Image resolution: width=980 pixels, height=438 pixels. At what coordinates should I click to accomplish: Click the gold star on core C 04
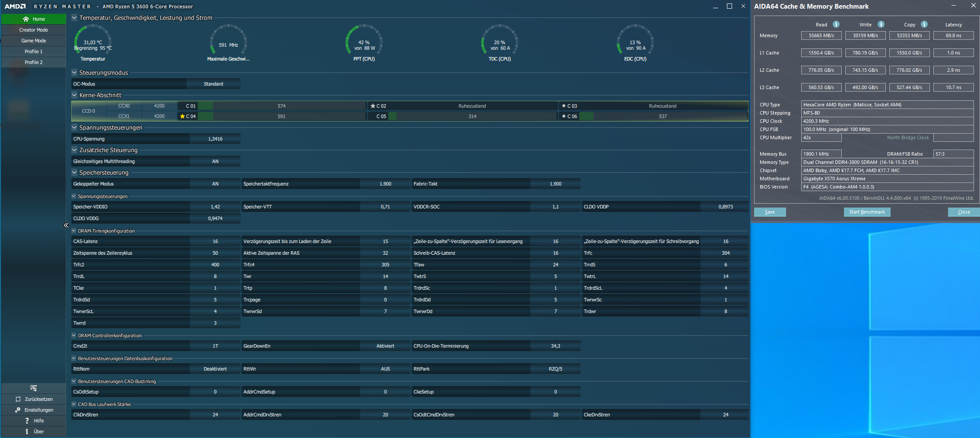click(182, 116)
